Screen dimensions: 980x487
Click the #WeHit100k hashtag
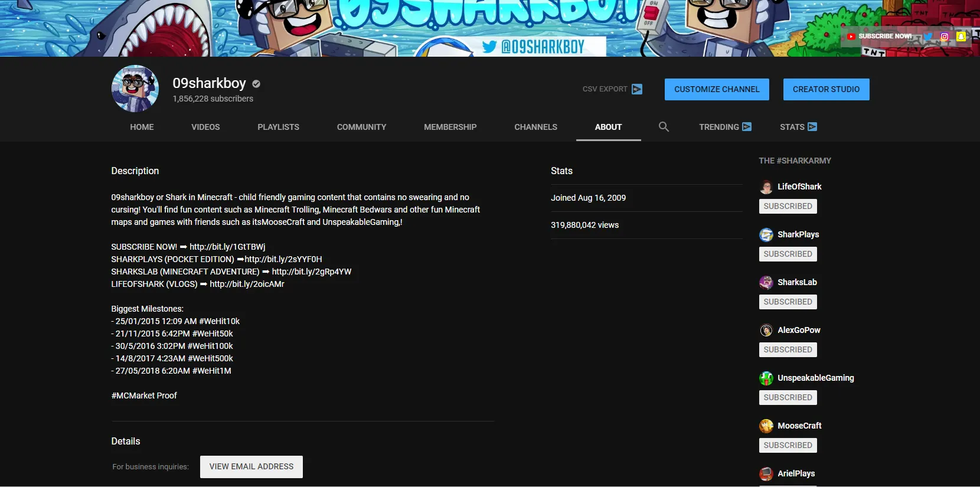click(x=210, y=346)
